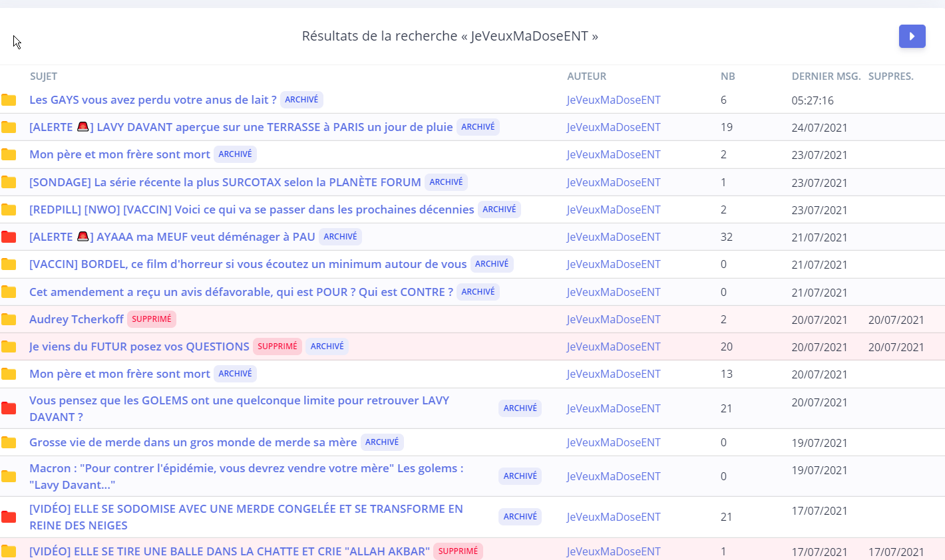This screenshot has height=560, width=945.
Task: Open topic 'Grosse vie de merde dans un gros monde'
Action: (x=193, y=442)
